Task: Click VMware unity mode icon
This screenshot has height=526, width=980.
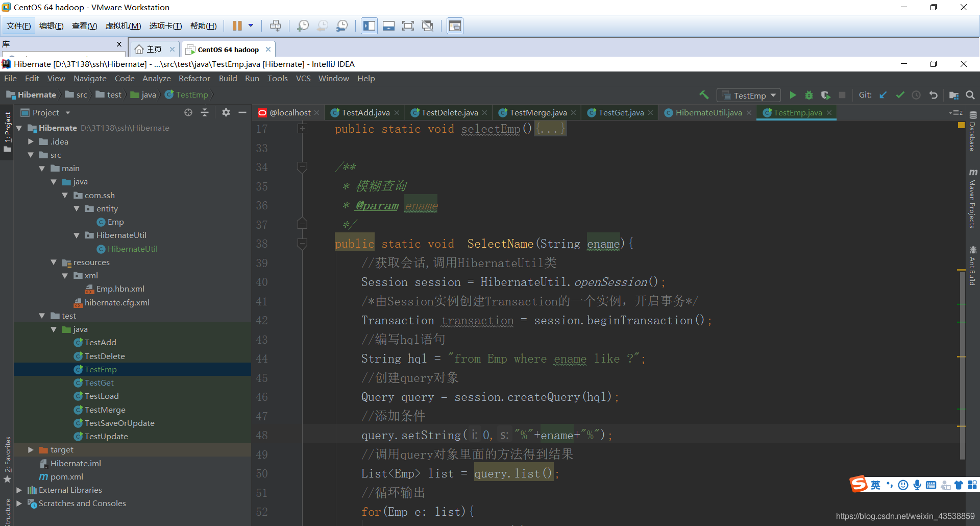Action: (428, 26)
